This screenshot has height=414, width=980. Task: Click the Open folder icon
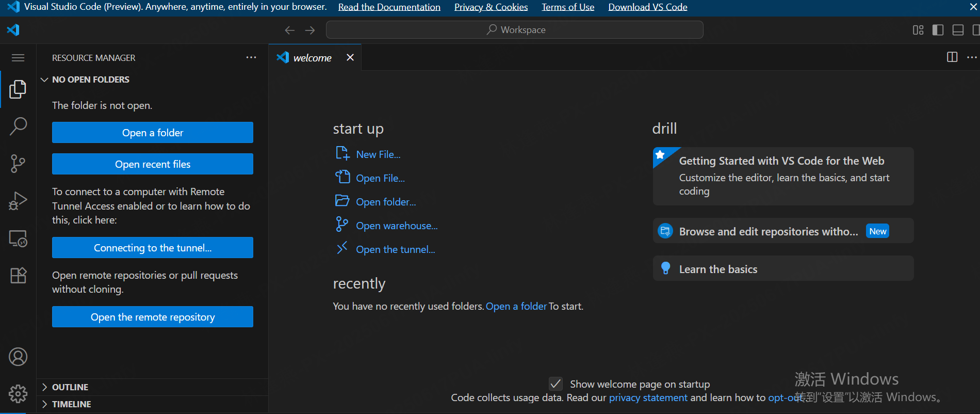(342, 201)
